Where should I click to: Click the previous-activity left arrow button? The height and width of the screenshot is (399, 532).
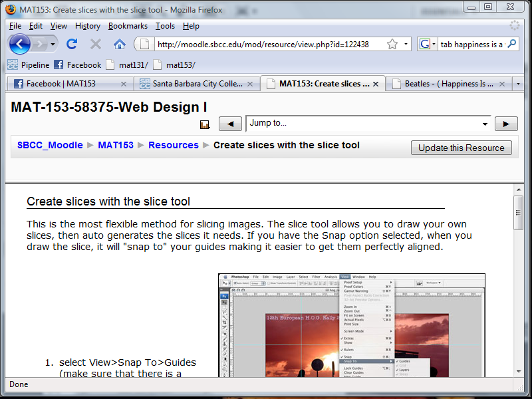[x=230, y=124]
